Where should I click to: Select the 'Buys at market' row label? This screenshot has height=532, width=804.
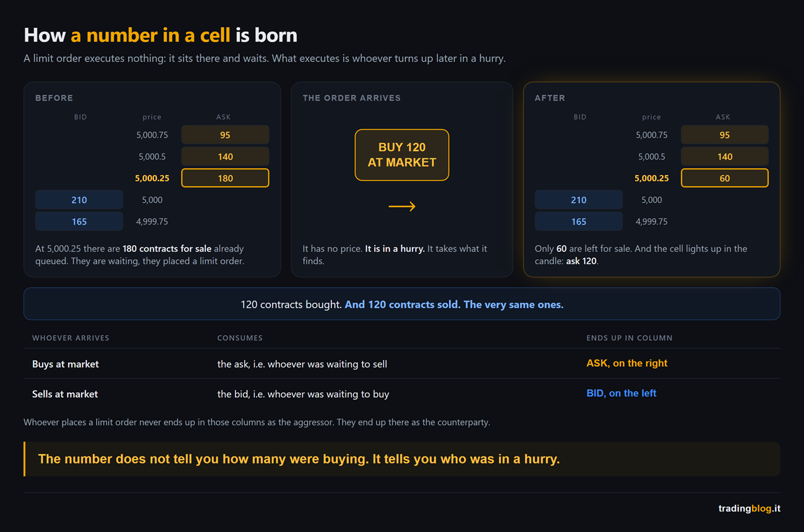click(66, 364)
